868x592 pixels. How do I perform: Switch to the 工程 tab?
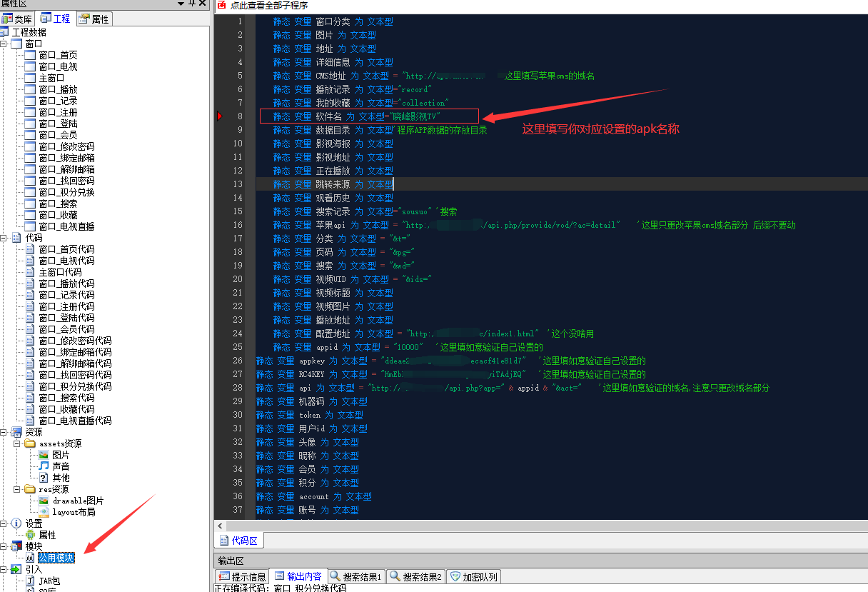(56, 19)
